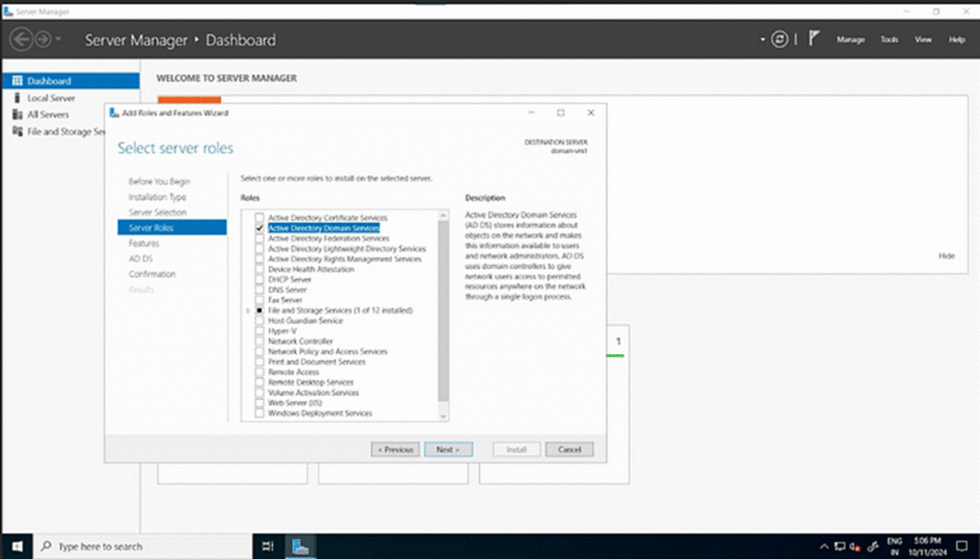Click the Dashboard icon in the sidebar
The height and width of the screenshot is (559, 980).
[x=16, y=81]
